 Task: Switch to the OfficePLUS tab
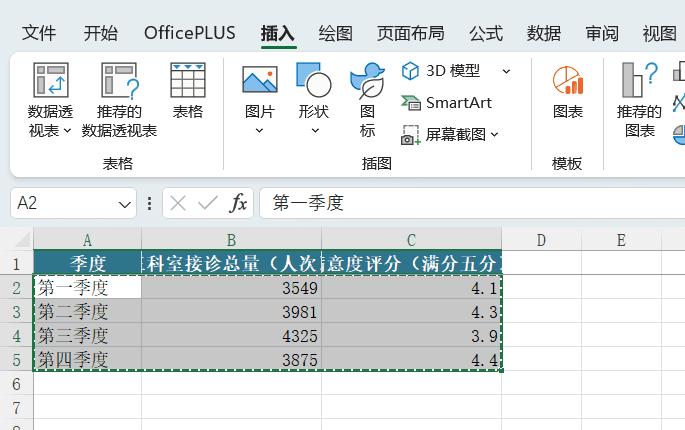click(x=190, y=33)
